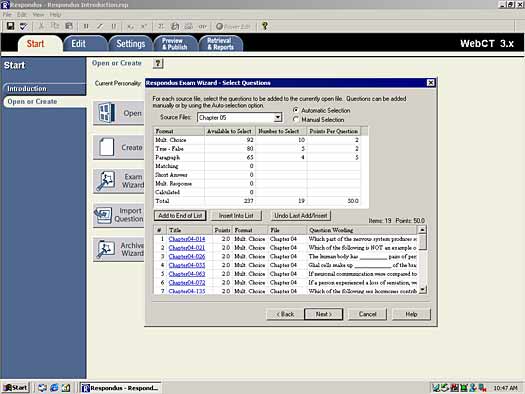Click the Cut scissors toolbar icon
This screenshot has width=525, height=394.
tap(42, 26)
